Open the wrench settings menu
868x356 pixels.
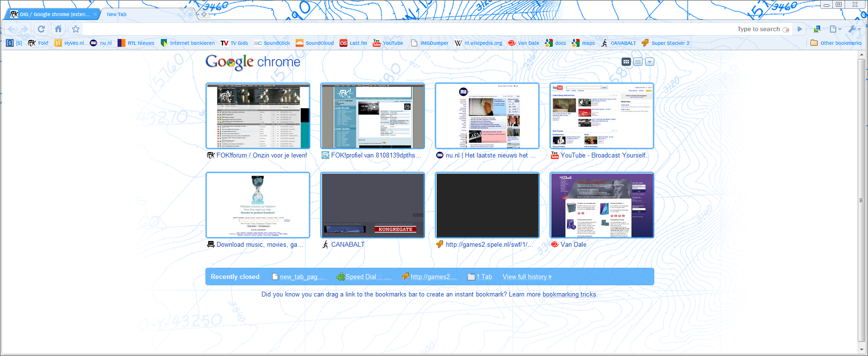pos(854,29)
